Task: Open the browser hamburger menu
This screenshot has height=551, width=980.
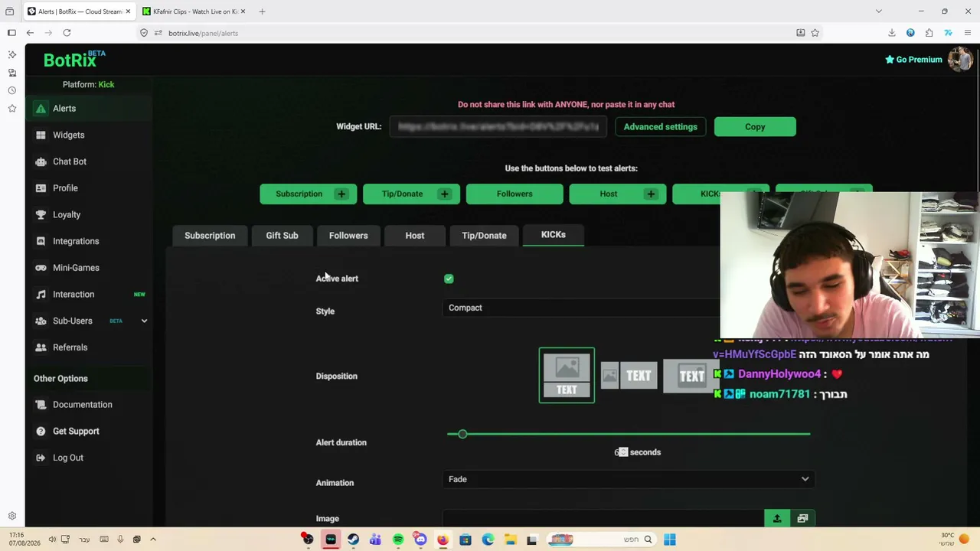Action: [968, 33]
